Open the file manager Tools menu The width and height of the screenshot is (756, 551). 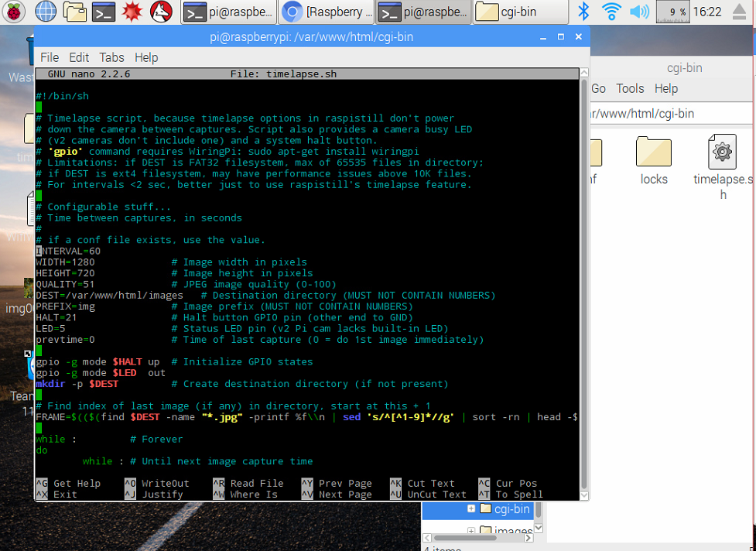coord(630,88)
